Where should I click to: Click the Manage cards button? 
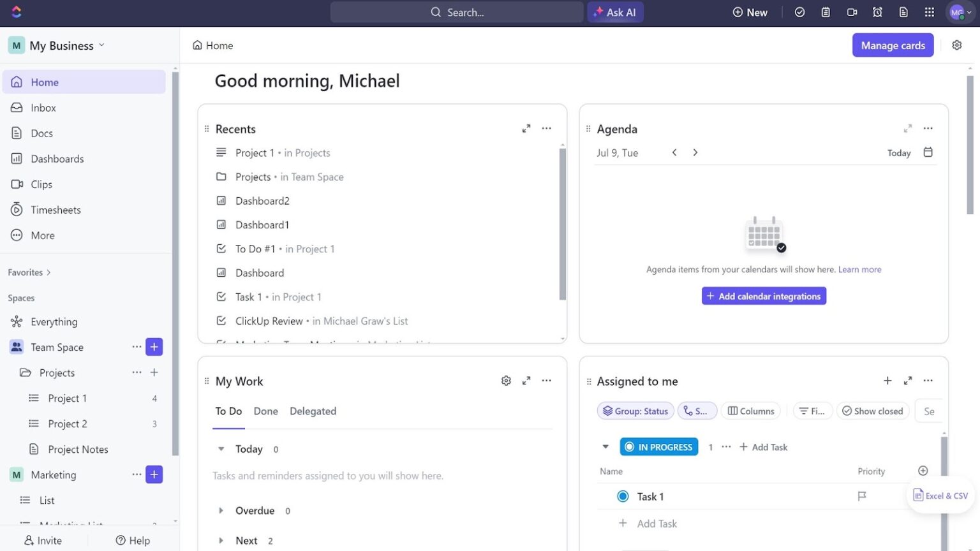(892, 45)
